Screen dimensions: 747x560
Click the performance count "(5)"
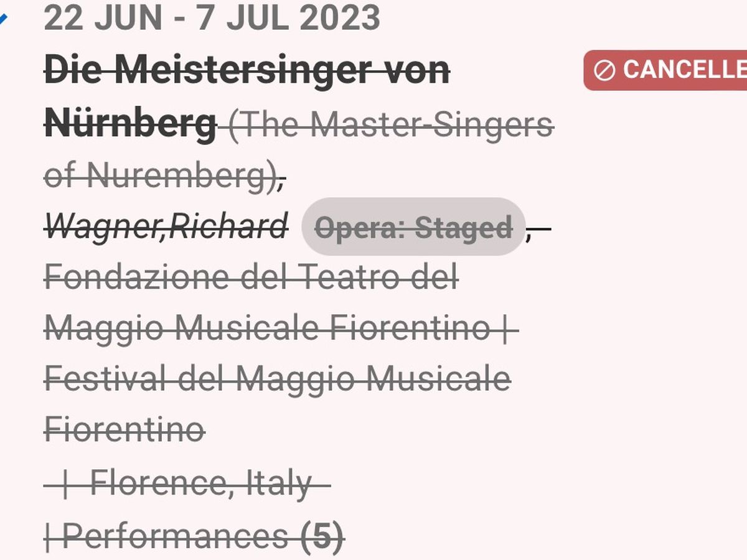point(322,536)
